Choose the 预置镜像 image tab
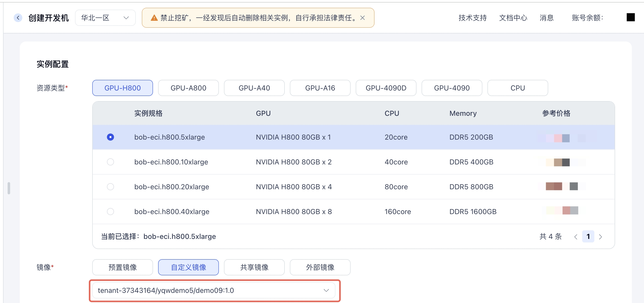This screenshot has width=644, height=303. point(122,267)
